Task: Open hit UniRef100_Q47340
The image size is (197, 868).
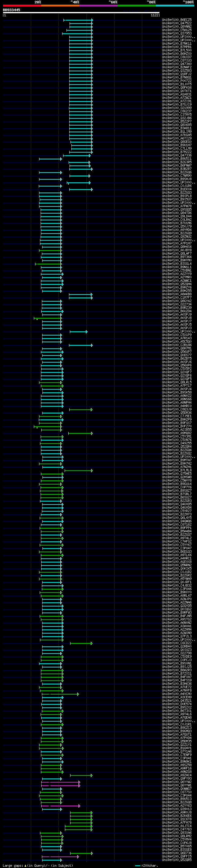Action: 177,64
